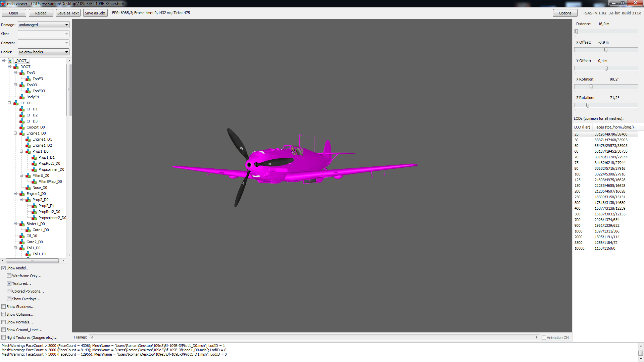Click the mesh icon next to TopE3

point(28,79)
